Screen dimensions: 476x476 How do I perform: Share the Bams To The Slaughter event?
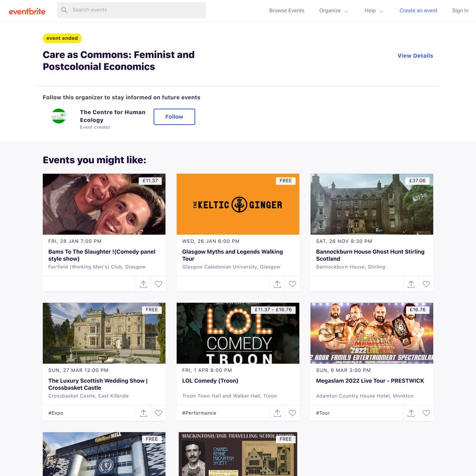click(x=143, y=284)
